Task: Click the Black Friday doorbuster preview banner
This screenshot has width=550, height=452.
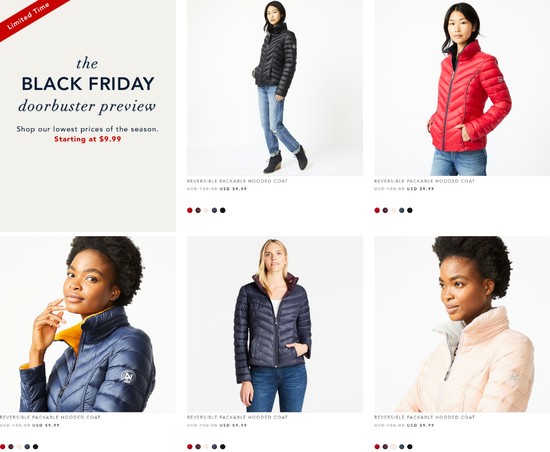Action: [88, 116]
